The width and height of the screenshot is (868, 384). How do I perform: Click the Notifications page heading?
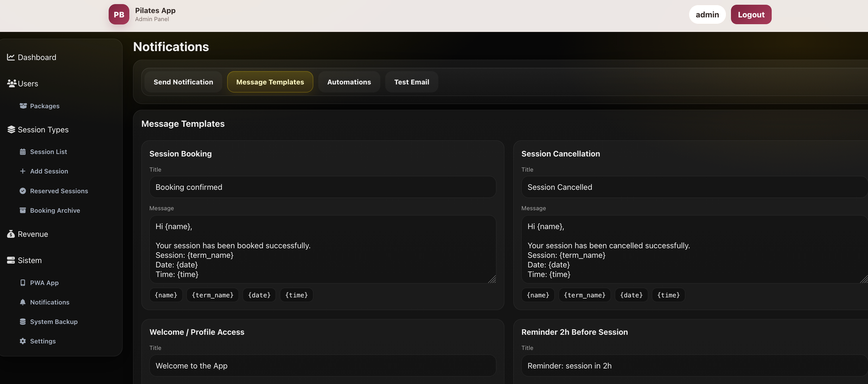[x=171, y=47]
